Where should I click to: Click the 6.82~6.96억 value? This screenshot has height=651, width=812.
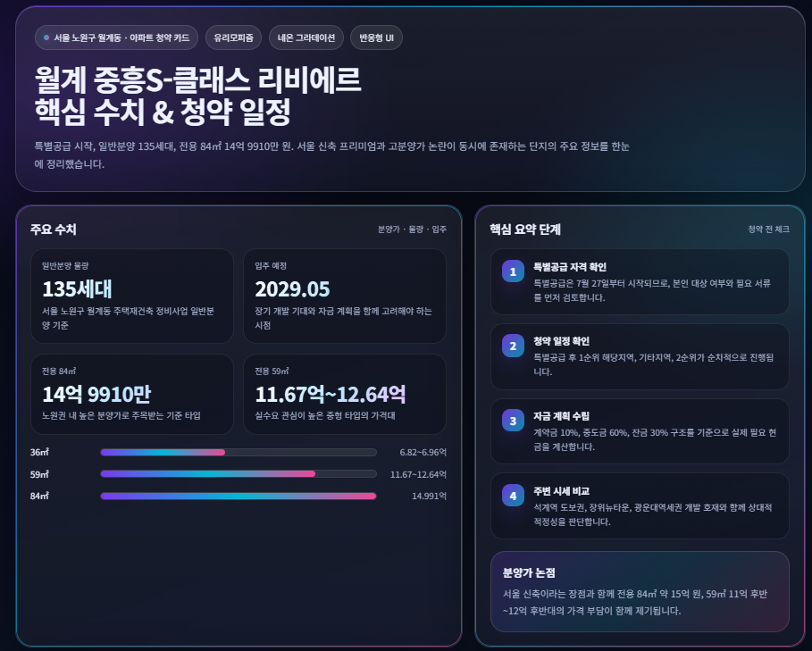point(423,452)
